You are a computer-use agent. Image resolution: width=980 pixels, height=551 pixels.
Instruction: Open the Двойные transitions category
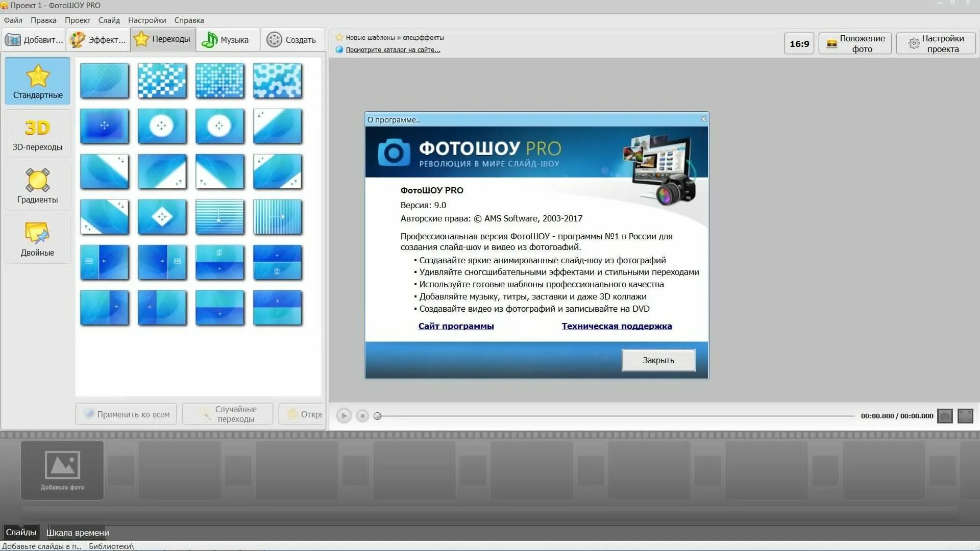pos(37,239)
